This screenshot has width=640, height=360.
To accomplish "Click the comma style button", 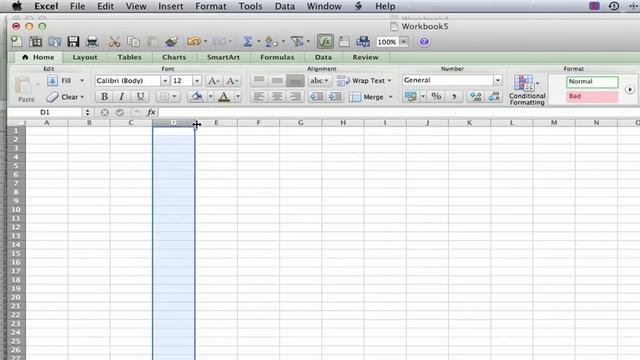I will click(453, 96).
